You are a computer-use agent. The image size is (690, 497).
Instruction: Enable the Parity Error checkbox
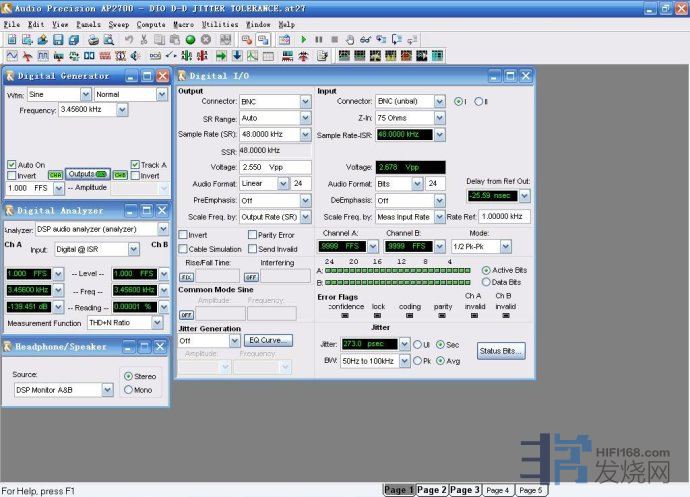(x=253, y=235)
